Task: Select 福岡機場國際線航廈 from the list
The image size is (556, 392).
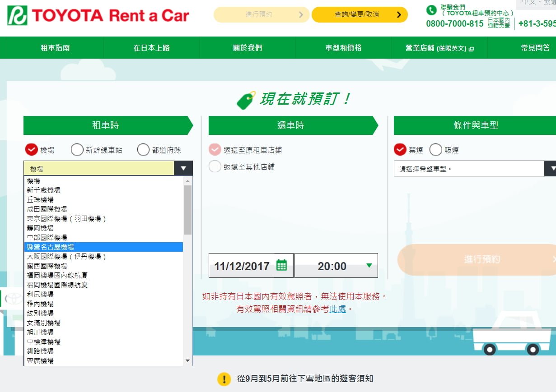Action: coord(103,285)
